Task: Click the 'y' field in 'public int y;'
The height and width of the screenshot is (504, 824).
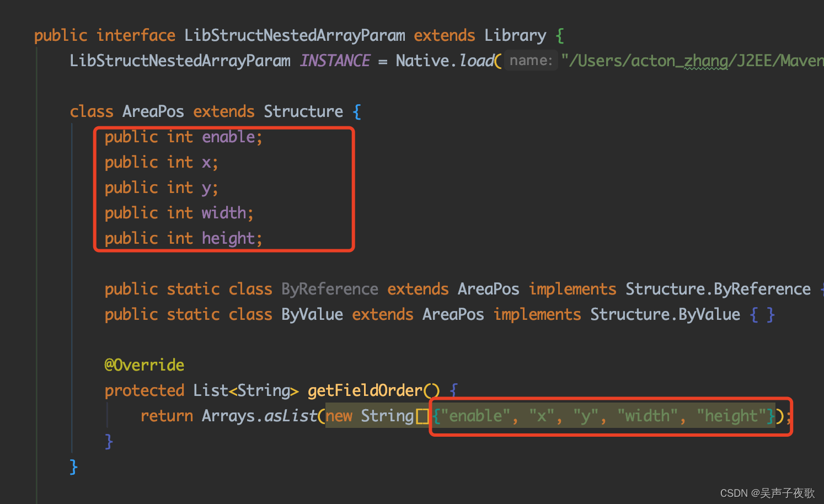Action: 206,188
